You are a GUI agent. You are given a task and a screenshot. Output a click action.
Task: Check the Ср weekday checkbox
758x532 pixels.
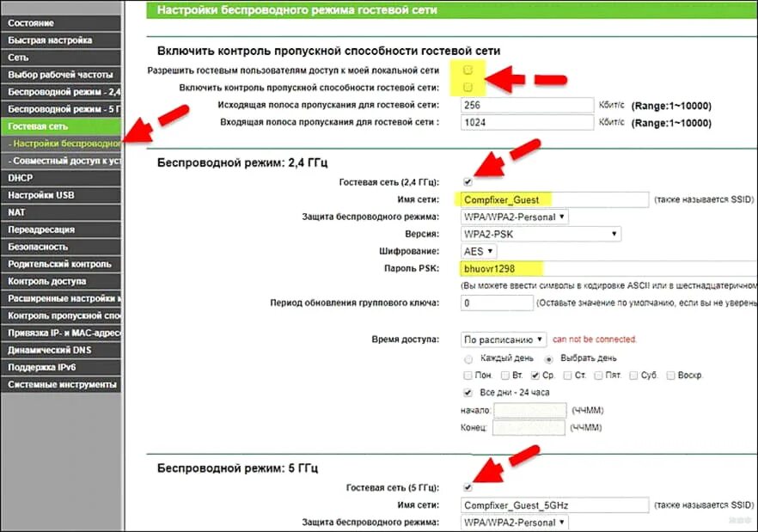pyautogui.click(x=534, y=375)
